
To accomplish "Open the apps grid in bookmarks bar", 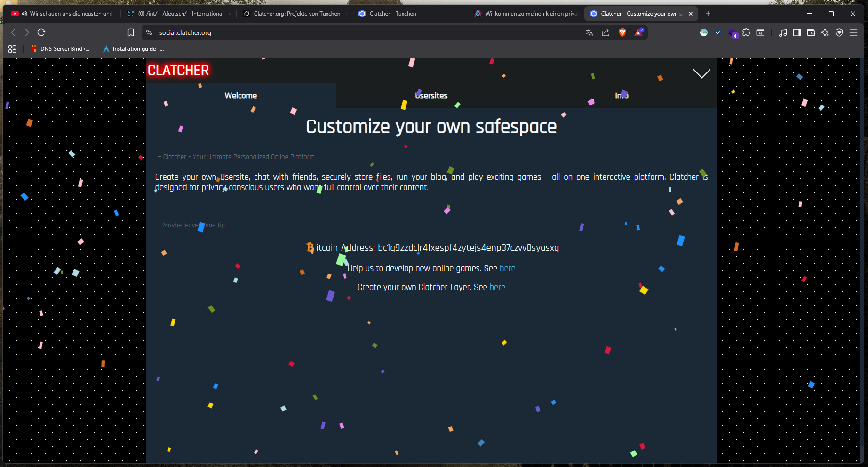I will click(x=12, y=49).
